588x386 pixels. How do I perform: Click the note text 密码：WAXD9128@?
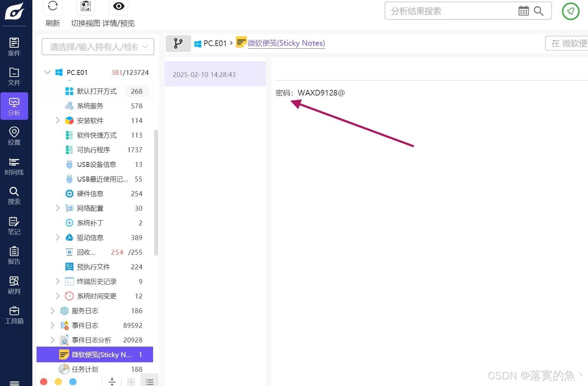(310, 93)
